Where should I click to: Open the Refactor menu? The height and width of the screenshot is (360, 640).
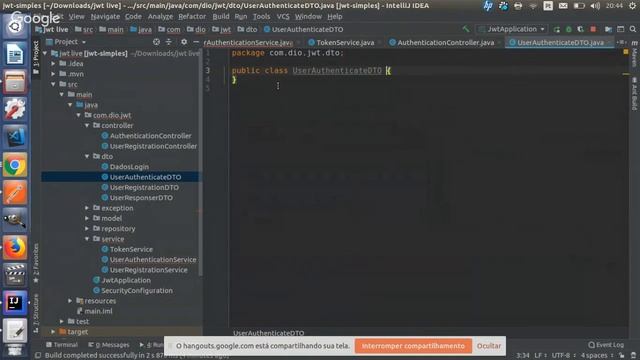192,17
